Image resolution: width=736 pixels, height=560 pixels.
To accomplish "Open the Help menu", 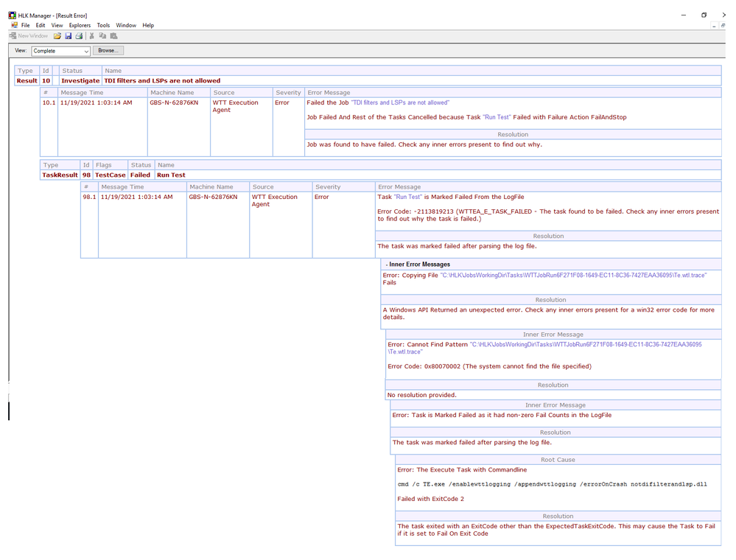I will click(x=148, y=25).
